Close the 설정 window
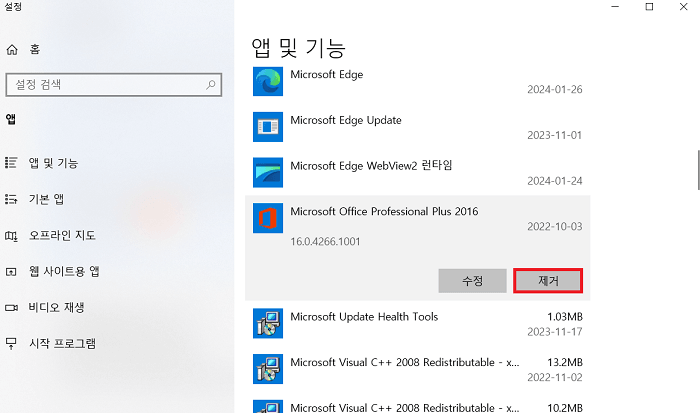 tap(683, 7)
